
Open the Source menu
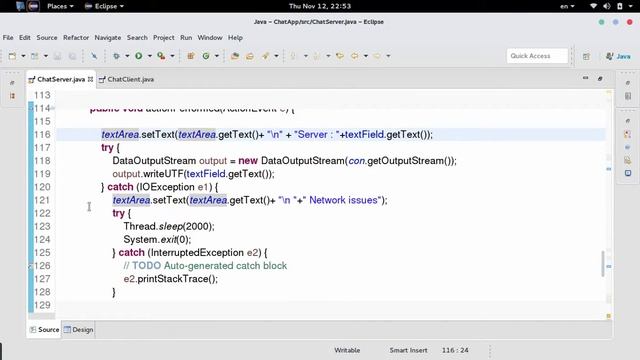point(47,38)
